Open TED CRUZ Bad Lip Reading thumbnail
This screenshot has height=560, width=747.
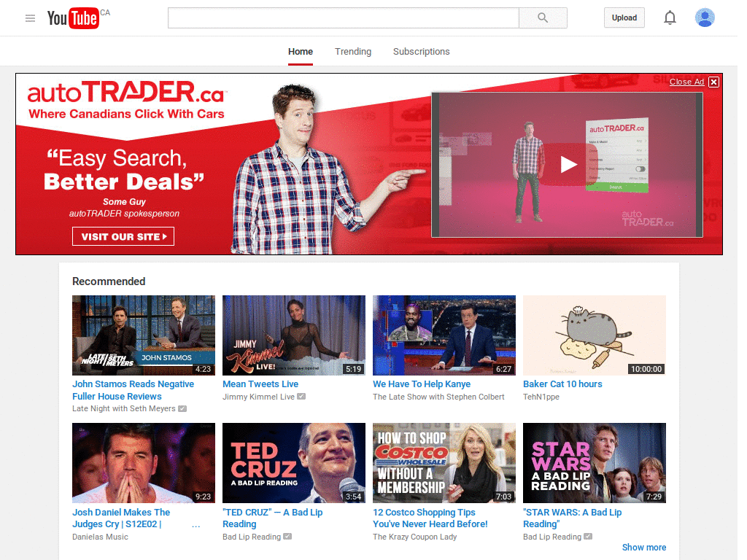[x=294, y=463]
